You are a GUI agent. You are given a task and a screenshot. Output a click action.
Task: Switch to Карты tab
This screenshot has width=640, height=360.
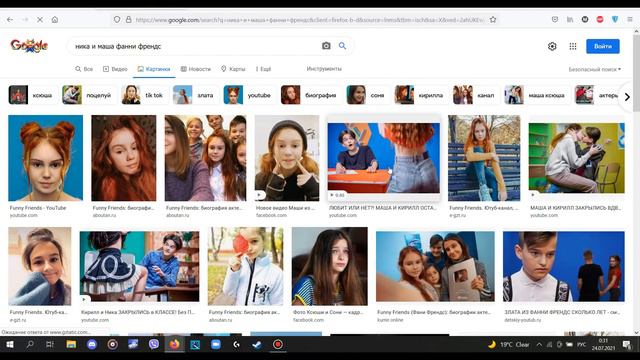[233, 69]
